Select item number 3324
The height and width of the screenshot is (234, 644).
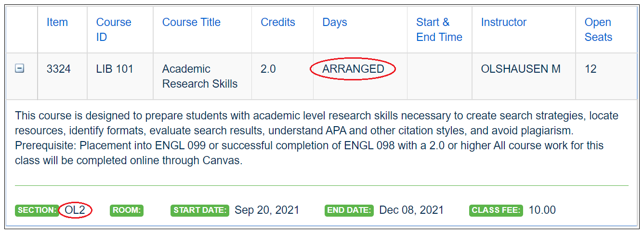tap(58, 69)
